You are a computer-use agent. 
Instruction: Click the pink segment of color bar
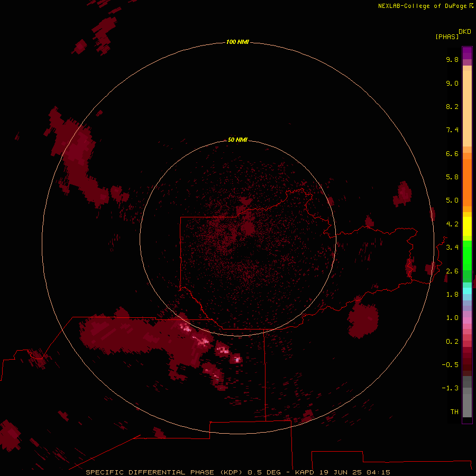[x=467, y=321]
